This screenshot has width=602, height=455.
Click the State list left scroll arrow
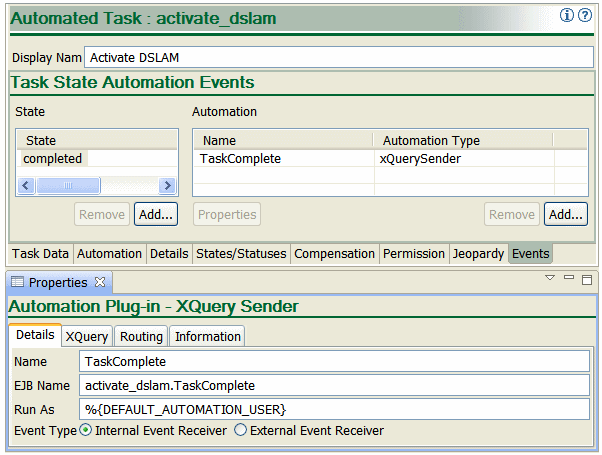click(26, 186)
